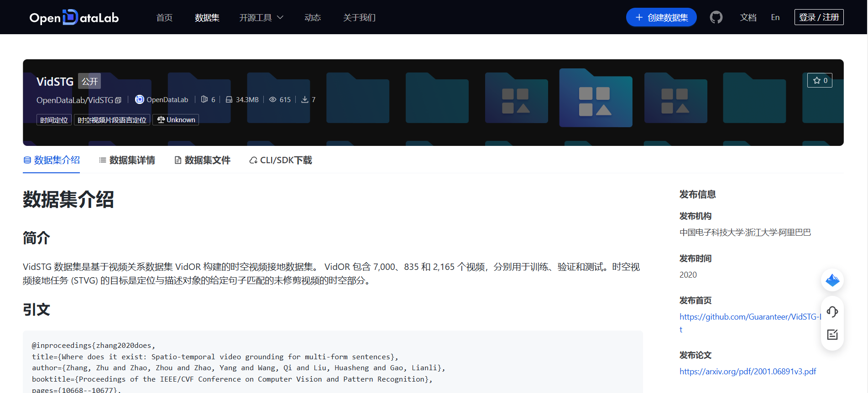Switch to the 数据集文件 tab
The height and width of the screenshot is (393, 868).
[x=203, y=160]
